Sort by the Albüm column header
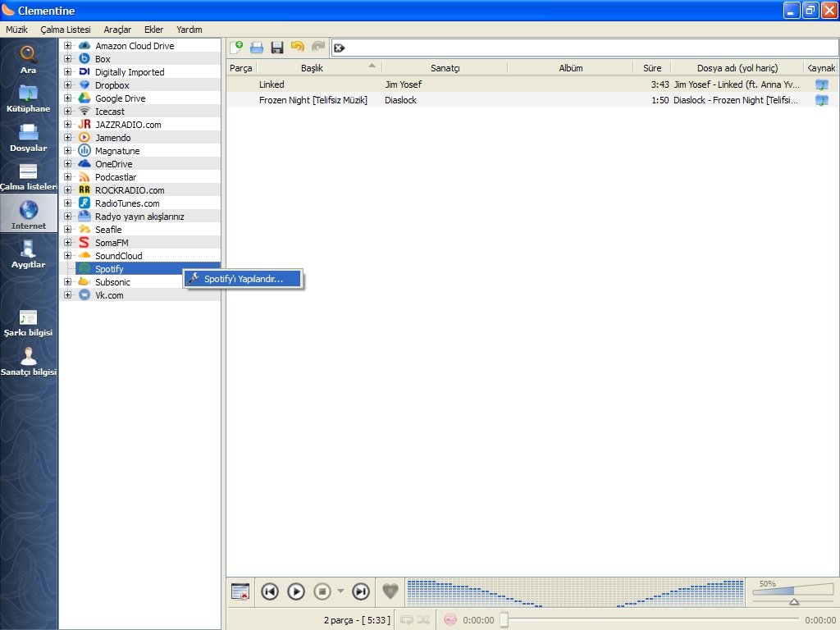 [571, 68]
